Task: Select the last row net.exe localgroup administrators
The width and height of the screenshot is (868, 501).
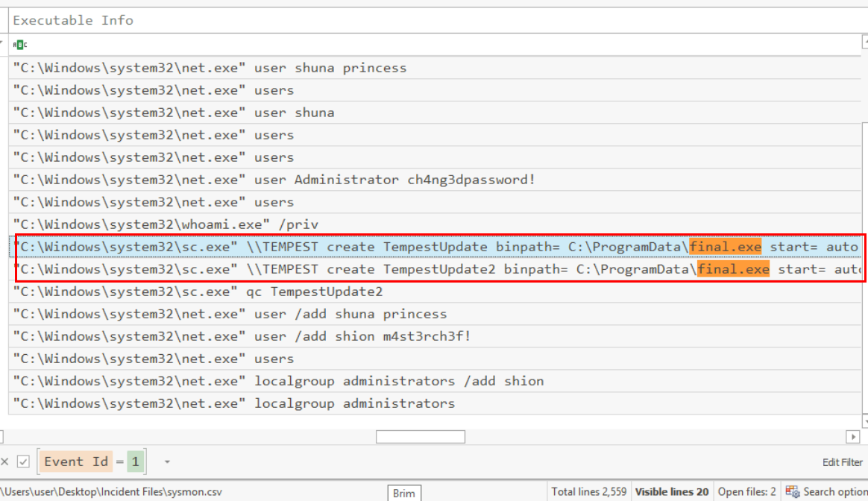Action: tap(435, 403)
